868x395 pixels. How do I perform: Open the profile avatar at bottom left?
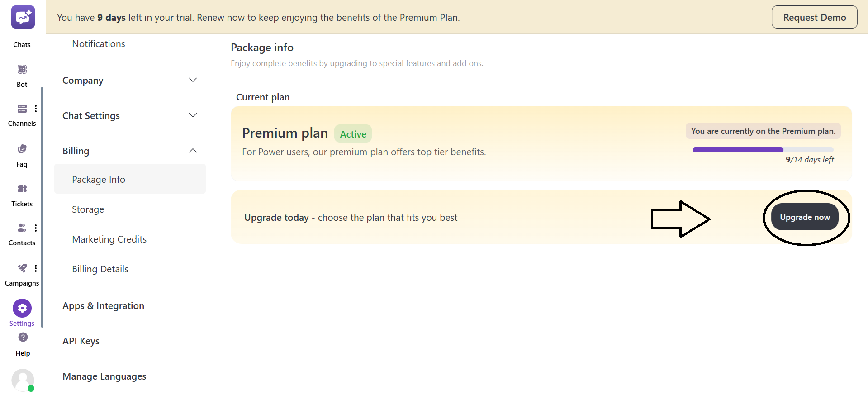(23, 381)
